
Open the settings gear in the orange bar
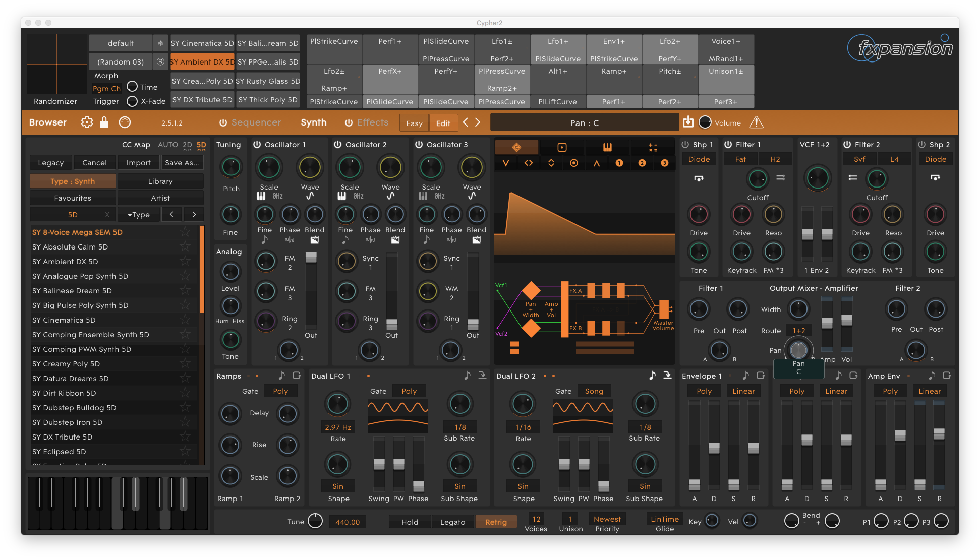tap(87, 122)
